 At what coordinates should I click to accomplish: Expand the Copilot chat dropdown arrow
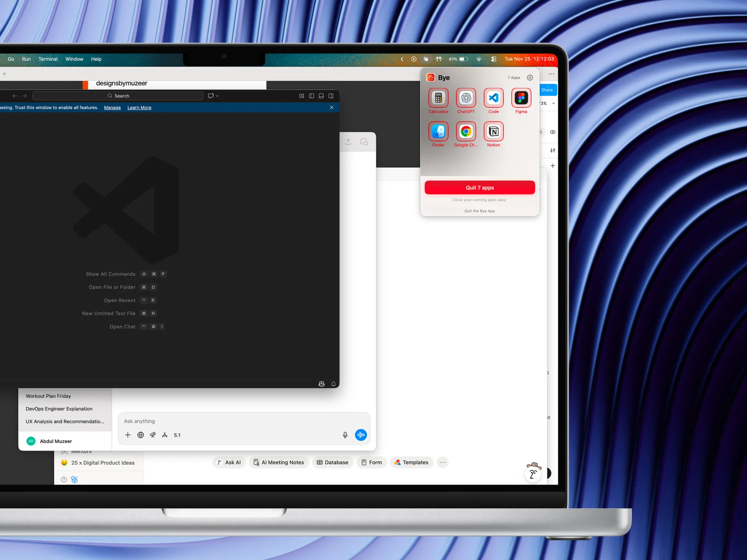[217, 96]
